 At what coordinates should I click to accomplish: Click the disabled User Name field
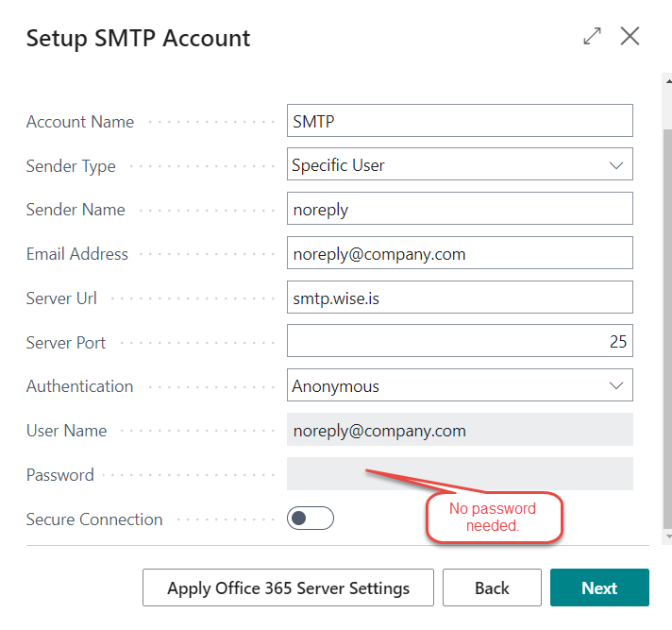(x=460, y=430)
